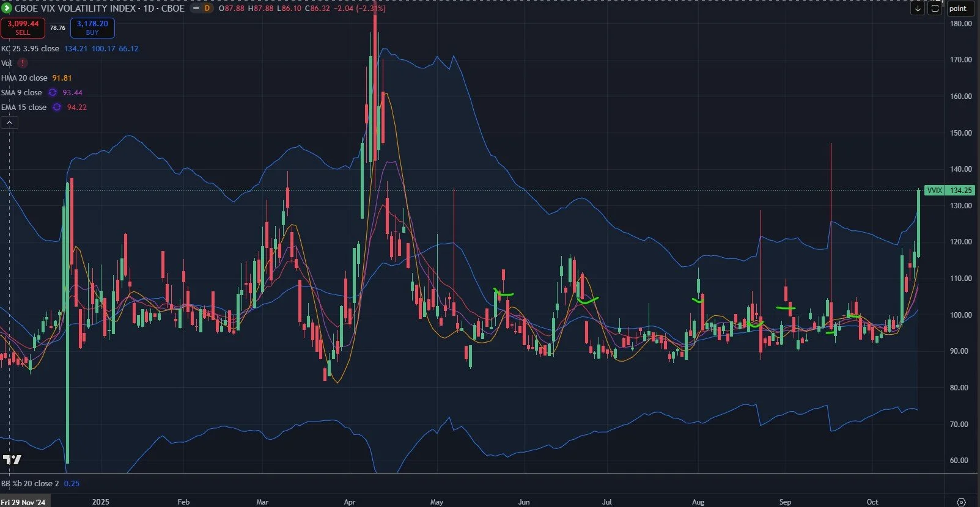Click the Jul label on time axis
This screenshot has height=507, width=980.
tap(607, 502)
